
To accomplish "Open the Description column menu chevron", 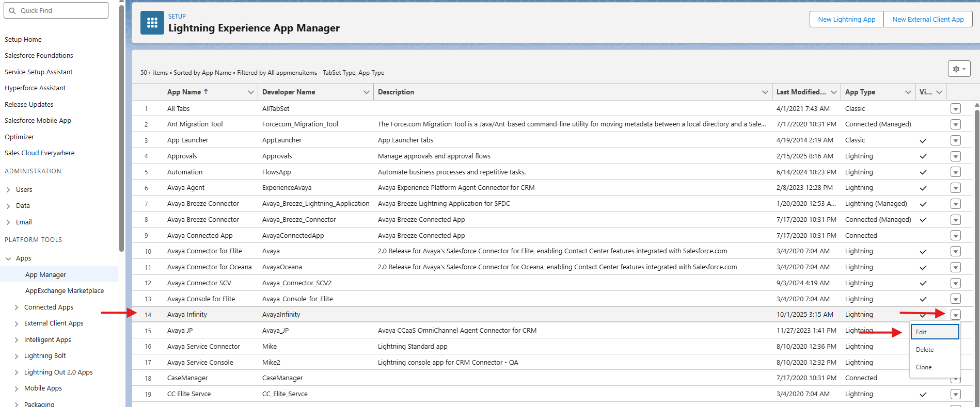I will (765, 92).
